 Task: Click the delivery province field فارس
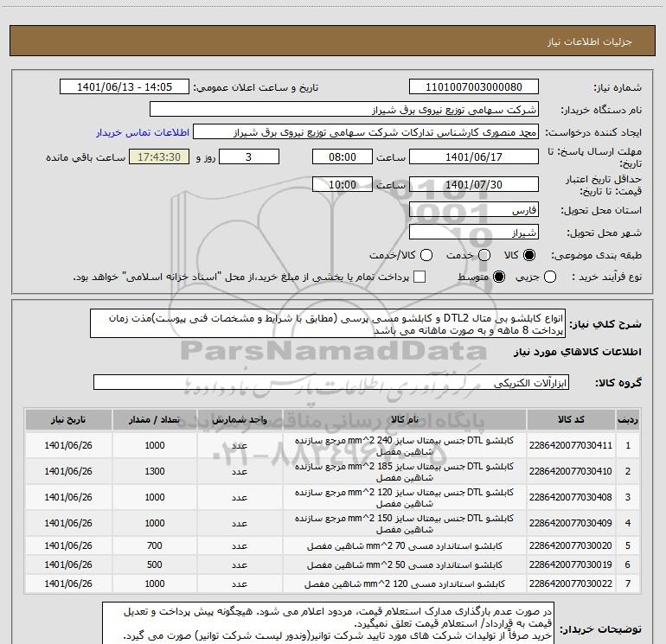pos(474,209)
